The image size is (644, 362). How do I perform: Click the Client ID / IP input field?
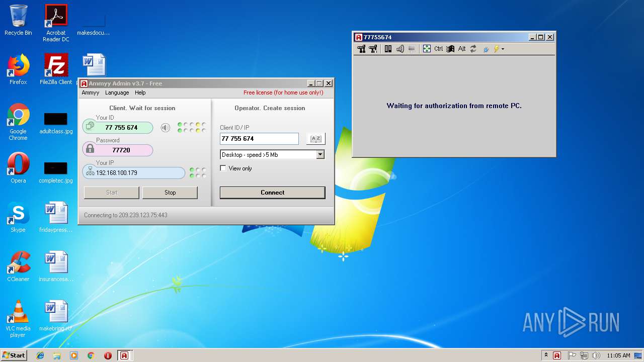259,138
